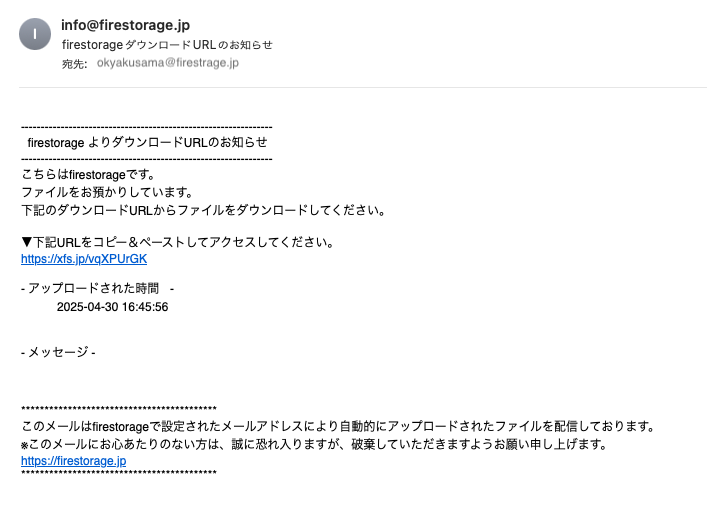The height and width of the screenshot is (513, 707).
Task: Click the sentence about downloading from 下記のダウンロードURL
Action: coord(203,211)
